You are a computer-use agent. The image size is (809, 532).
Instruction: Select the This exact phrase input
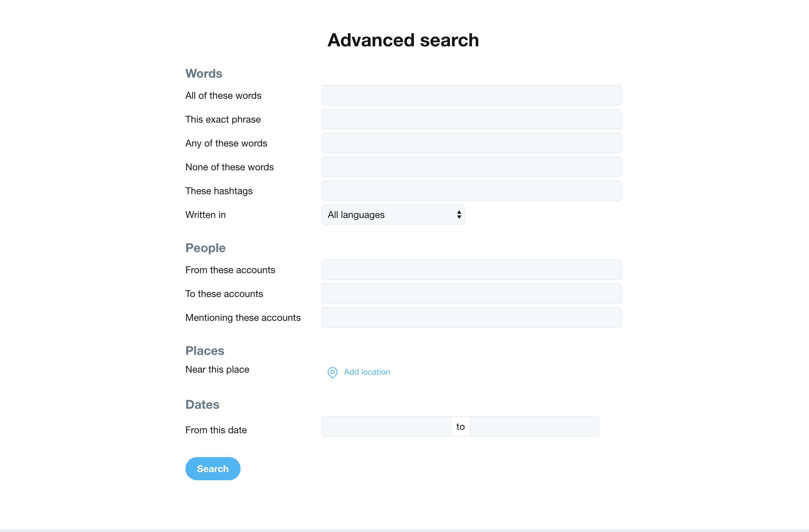click(471, 119)
